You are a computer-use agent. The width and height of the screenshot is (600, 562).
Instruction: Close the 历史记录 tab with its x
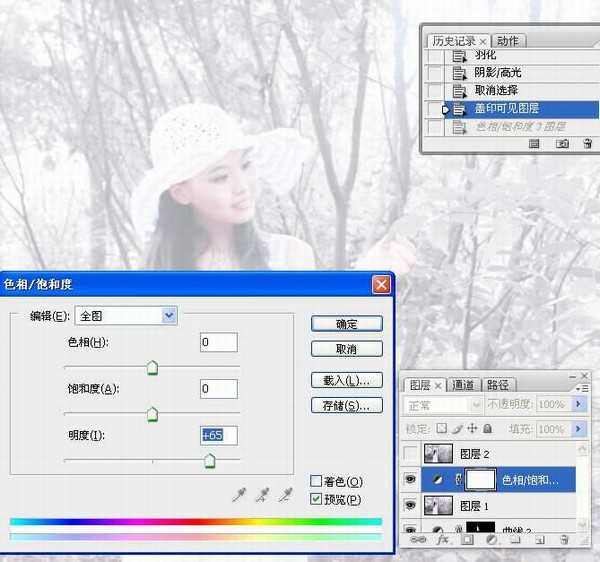coord(483,41)
